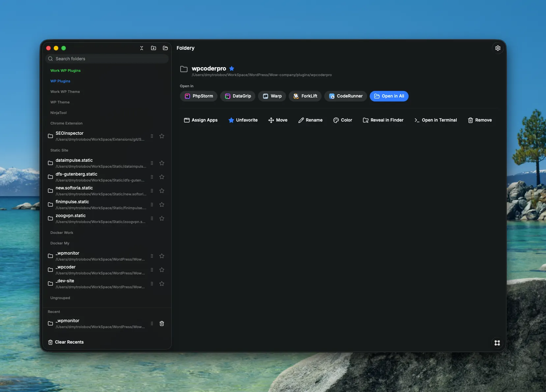546x392 pixels.
Task: Open wpcoderpro in Warp
Action: [x=272, y=96]
